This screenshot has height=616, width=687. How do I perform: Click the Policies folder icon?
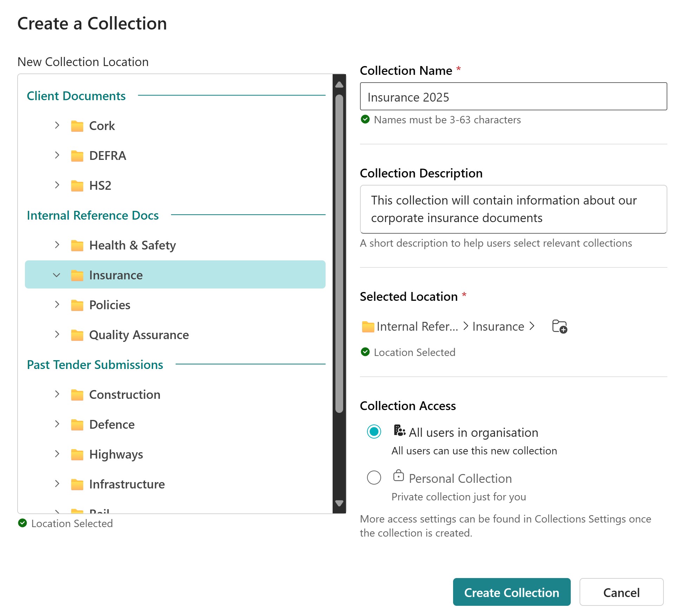(77, 305)
